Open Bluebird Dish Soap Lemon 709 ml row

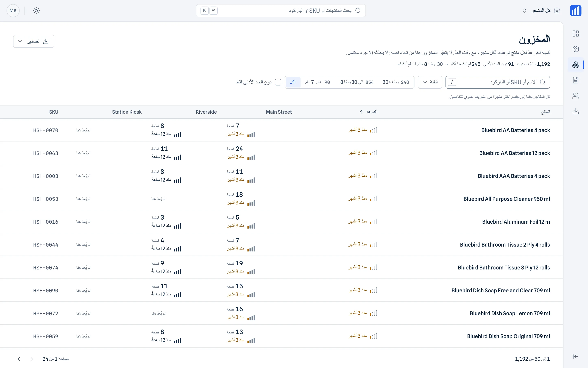pyautogui.click(x=282, y=313)
